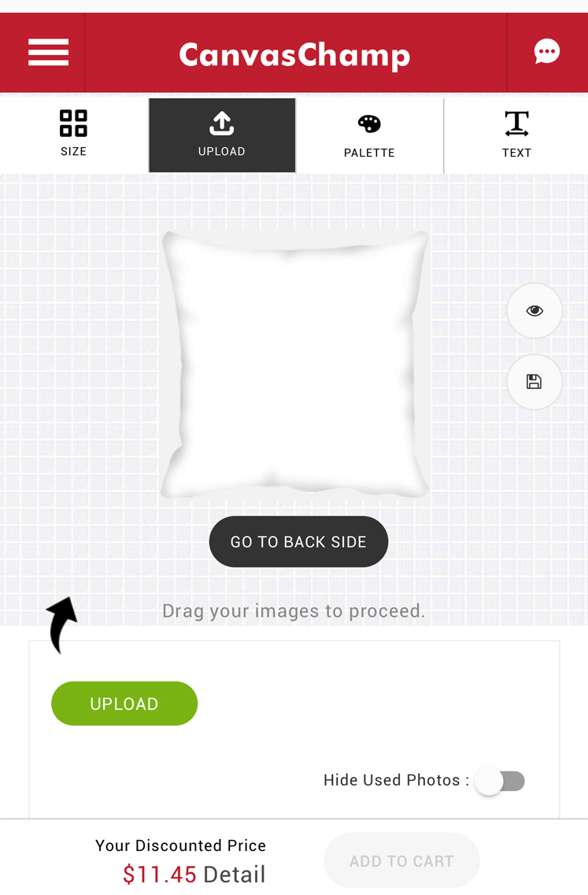This screenshot has width=588, height=895.
Task: Open the Palette tool icon
Action: click(x=369, y=124)
